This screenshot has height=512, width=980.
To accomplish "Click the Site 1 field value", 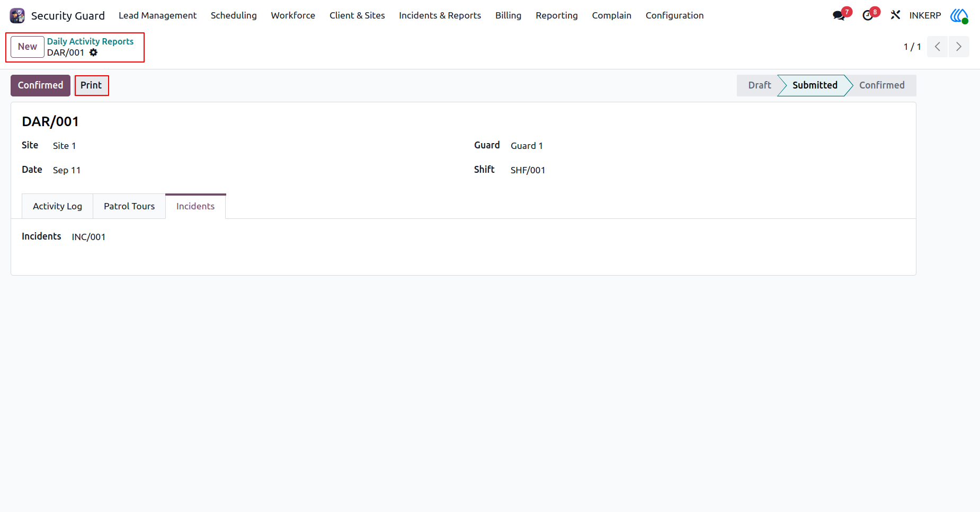I will (x=64, y=146).
